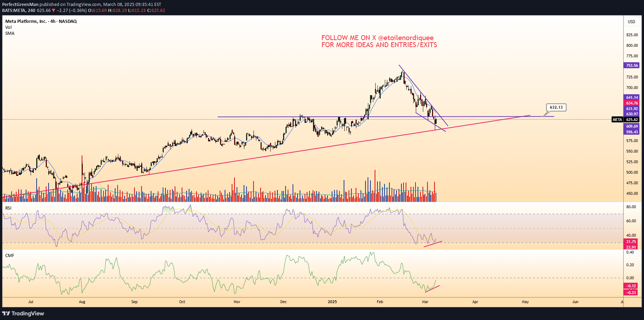The height and width of the screenshot is (320, 644).
Task: Click the 630.97 price tag
Action: pos(632,114)
